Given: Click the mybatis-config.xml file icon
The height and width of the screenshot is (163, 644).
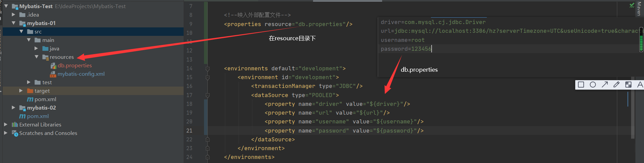Looking at the screenshot, I should [x=53, y=74].
